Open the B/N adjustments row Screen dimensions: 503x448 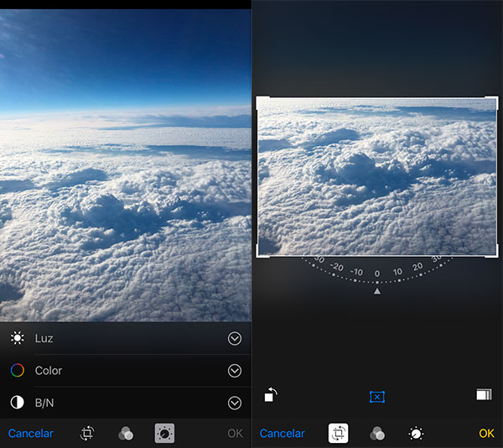pyautogui.click(x=126, y=403)
